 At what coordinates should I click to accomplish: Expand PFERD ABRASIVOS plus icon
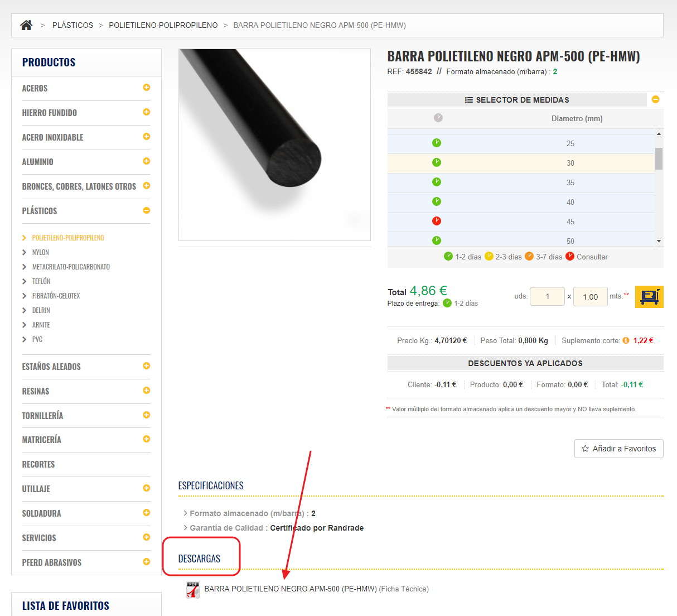147,562
